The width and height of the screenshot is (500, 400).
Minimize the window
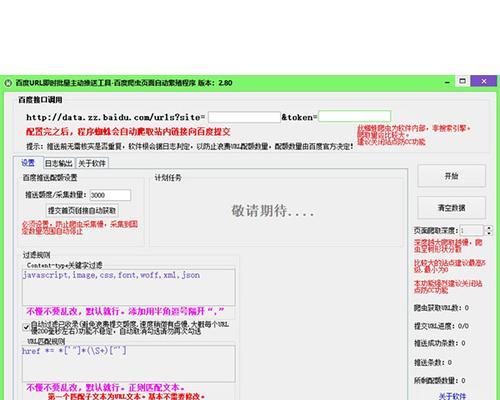click(447, 82)
